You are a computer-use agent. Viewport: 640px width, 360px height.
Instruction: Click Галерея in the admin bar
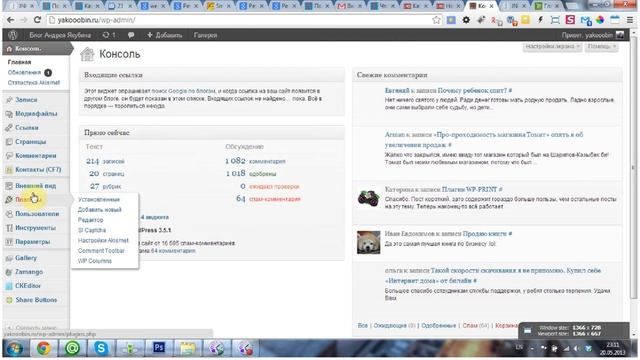click(205, 35)
